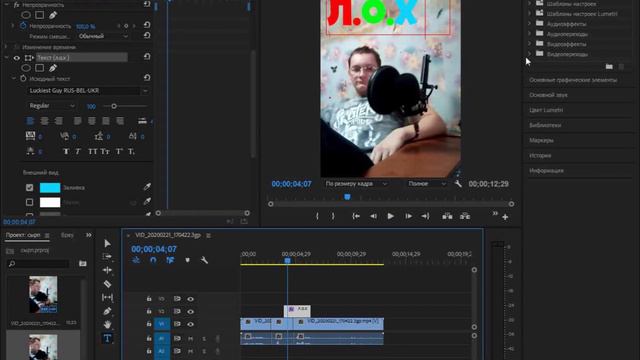Select the Type tool
This screenshot has width=640, height=360.
tap(107, 338)
